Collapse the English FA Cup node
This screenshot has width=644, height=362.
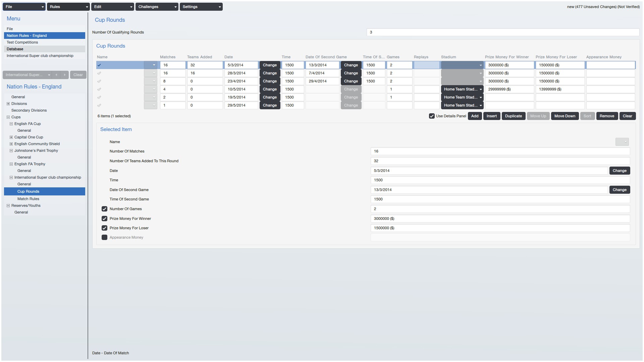coord(11,124)
